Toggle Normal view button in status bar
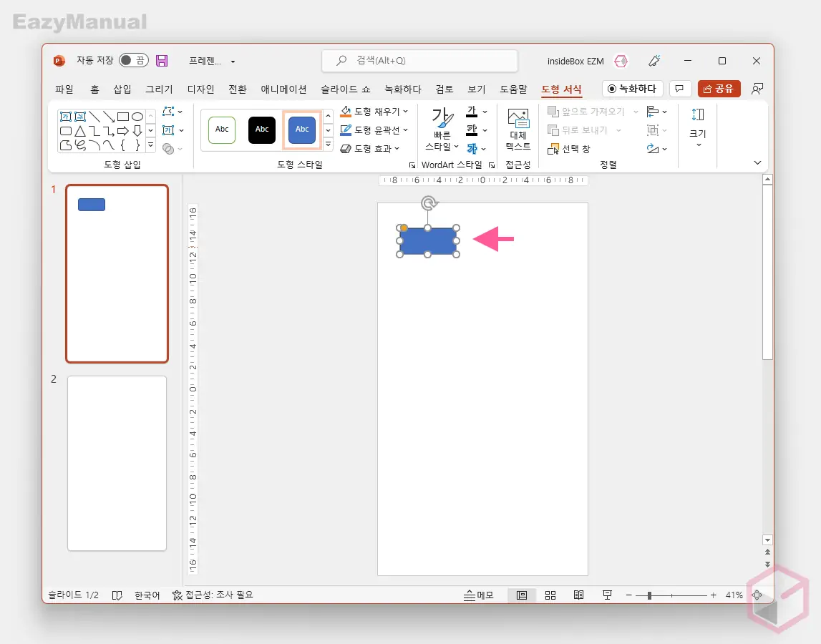The height and width of the screenshot is (644, 821). click(522, 595)
